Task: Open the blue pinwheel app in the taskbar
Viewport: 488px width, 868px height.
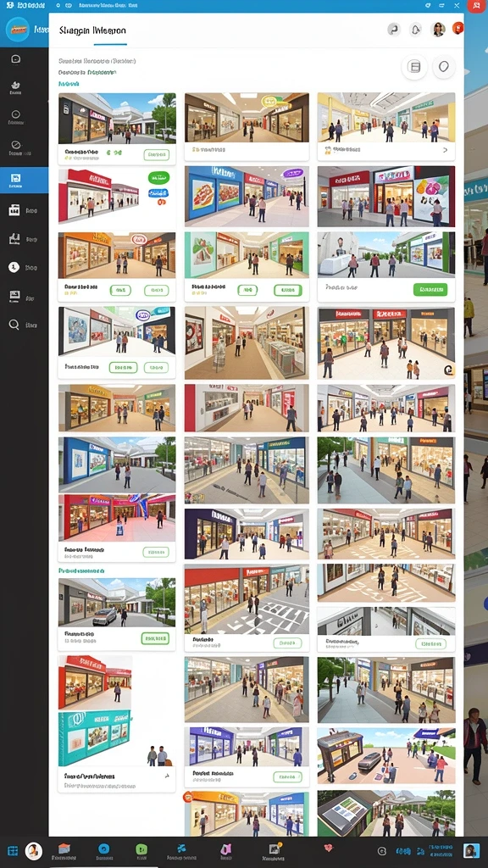Action: coord(180,849)
